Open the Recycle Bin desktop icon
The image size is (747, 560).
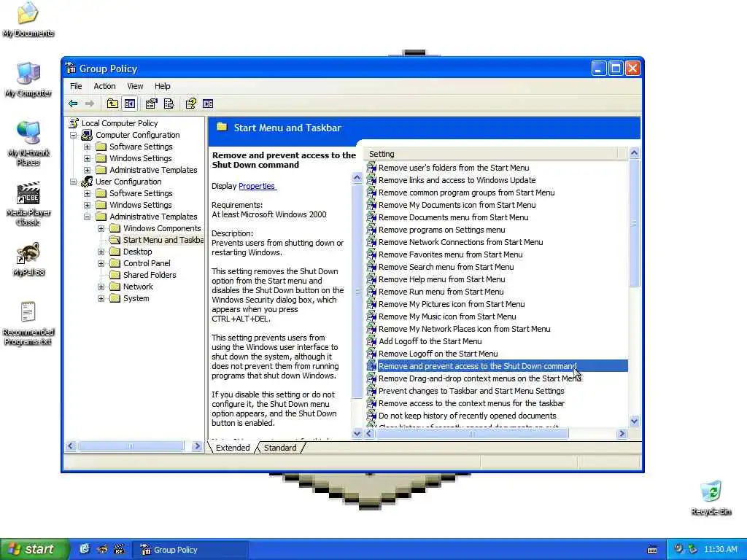pyautogui.click(x=711, y=491)
